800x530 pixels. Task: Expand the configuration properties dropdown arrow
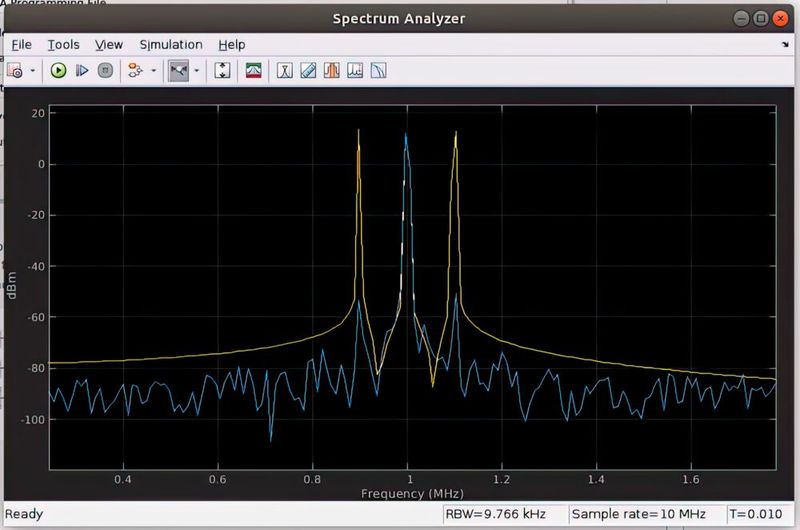[x=33, y=71]
